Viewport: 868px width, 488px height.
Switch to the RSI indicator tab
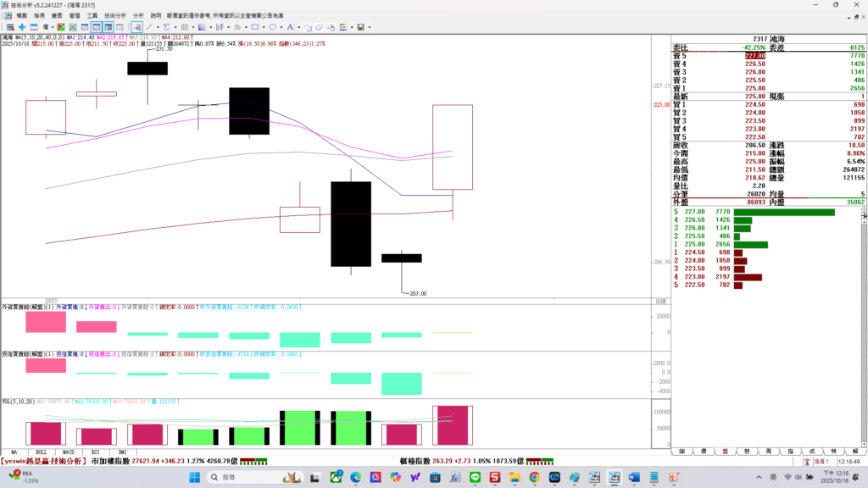click(x=95, y=452)
